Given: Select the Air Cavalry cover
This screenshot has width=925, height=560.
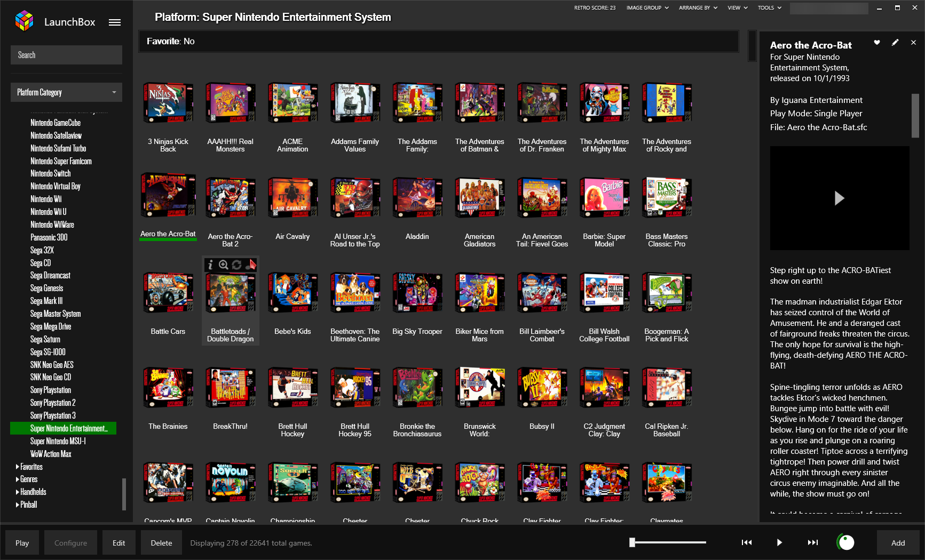Looking at the screenshot, I should pos(292,198).
